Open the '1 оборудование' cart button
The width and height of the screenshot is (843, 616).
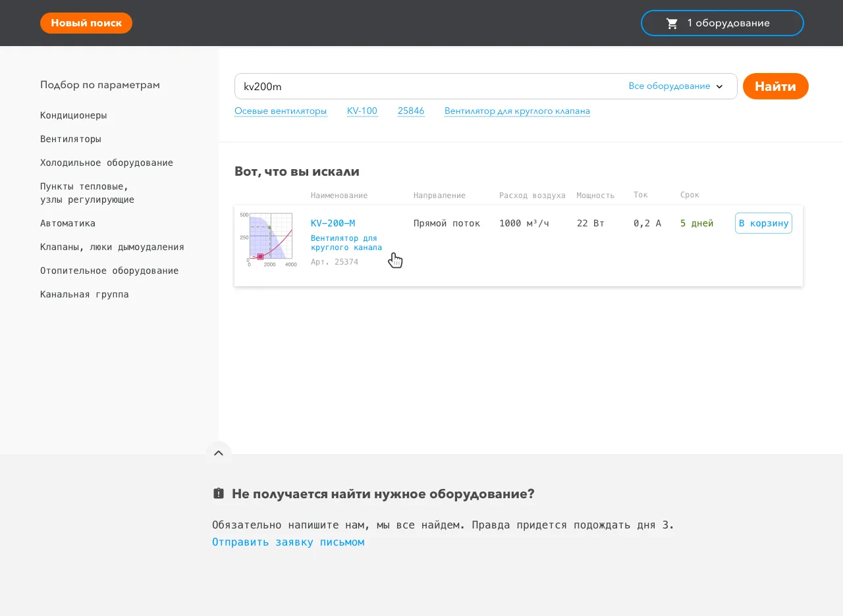coord(722,23)
